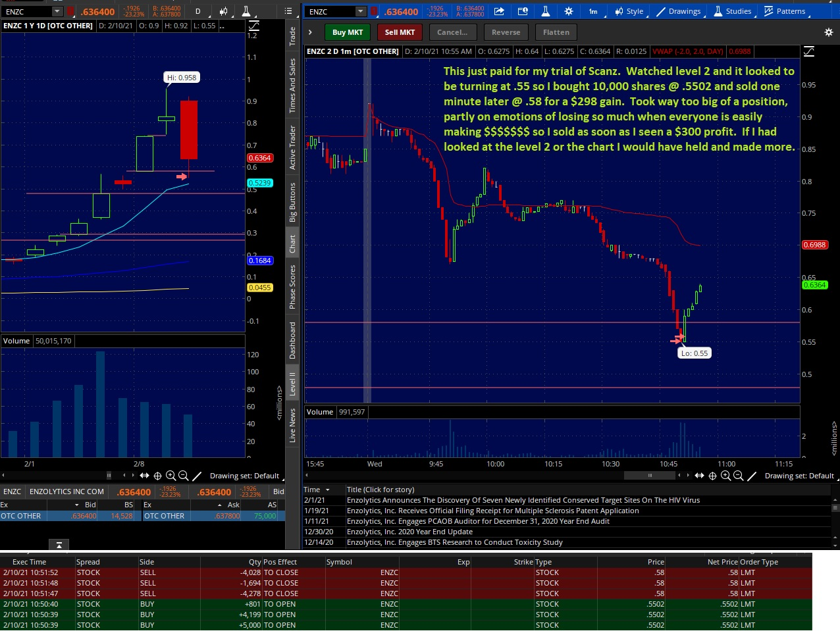Select the 10:51:52 SELL order row
The image size is (840, 631).
coord(406,572)
